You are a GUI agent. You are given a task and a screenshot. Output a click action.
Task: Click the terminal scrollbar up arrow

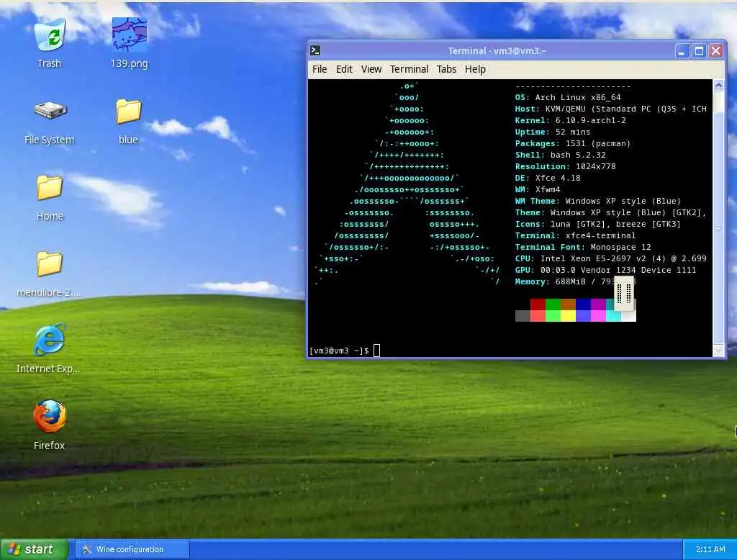click(718, 85)
